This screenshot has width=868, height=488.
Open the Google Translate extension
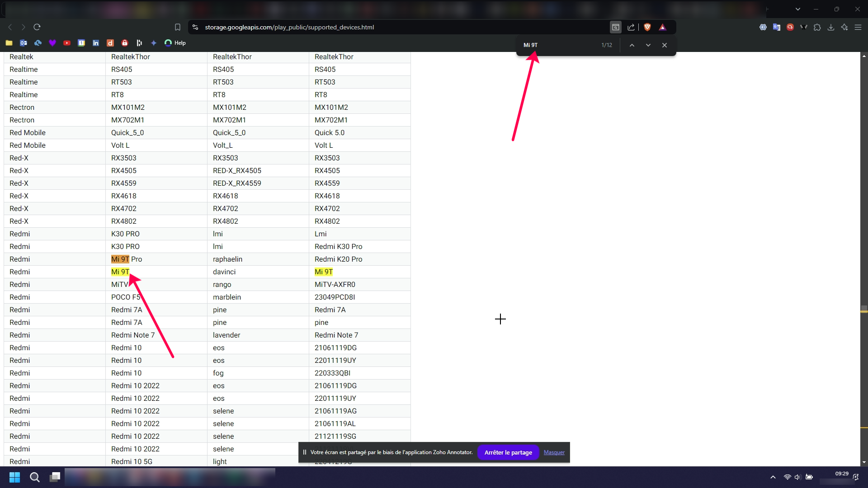point(777,27)
